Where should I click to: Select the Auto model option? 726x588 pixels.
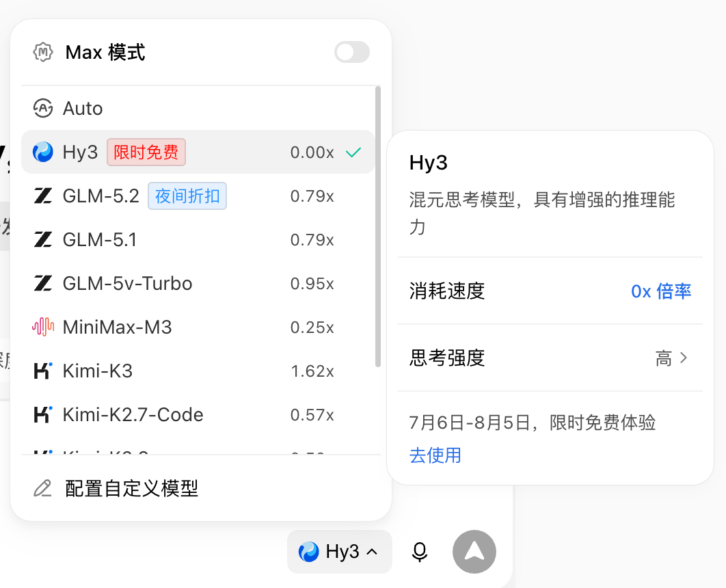198,108
